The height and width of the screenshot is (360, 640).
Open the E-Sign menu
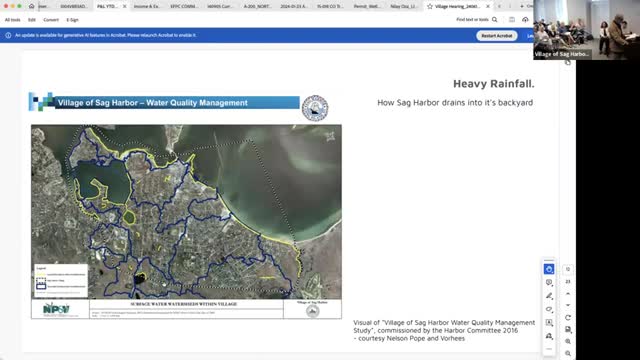(x=73, y=20)
